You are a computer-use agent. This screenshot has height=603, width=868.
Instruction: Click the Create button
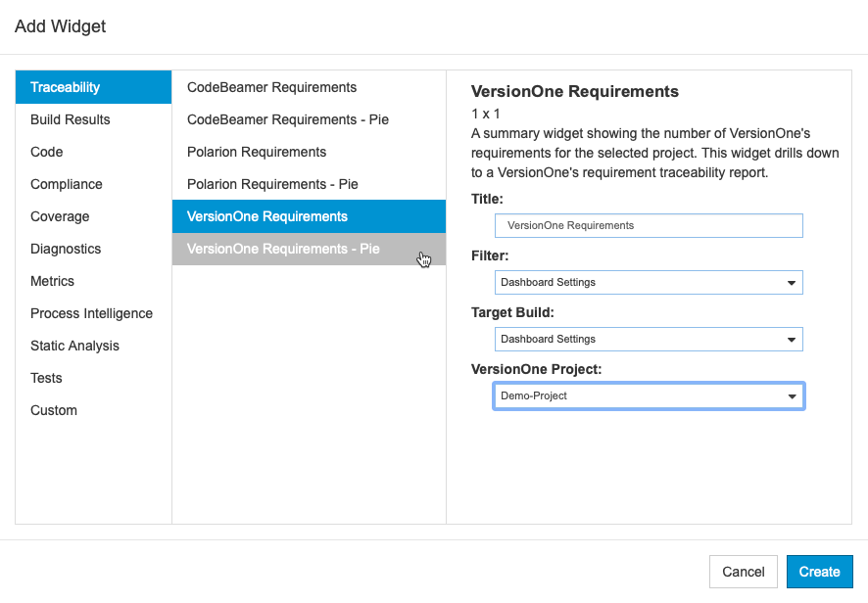pos(819,572)
